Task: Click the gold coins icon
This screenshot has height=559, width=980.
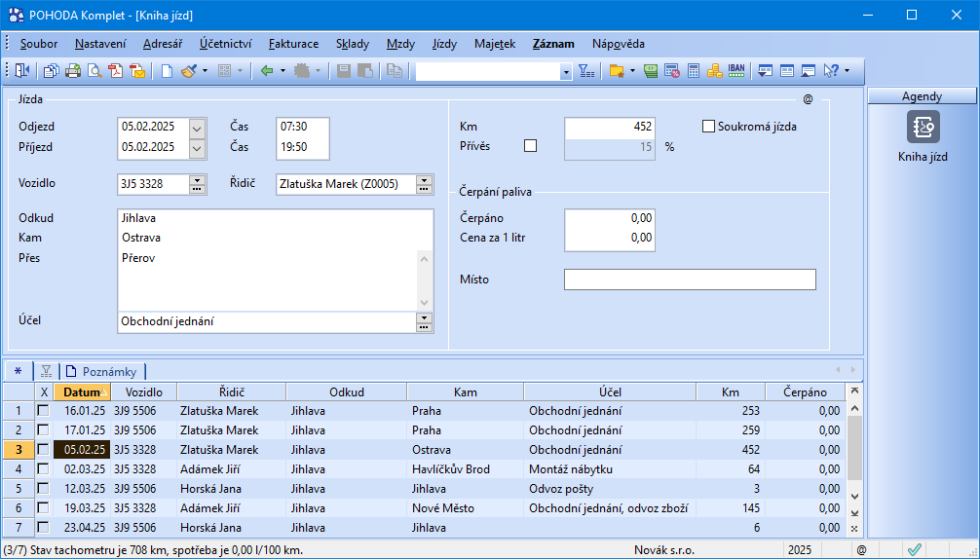Action: tap(714, 71)
